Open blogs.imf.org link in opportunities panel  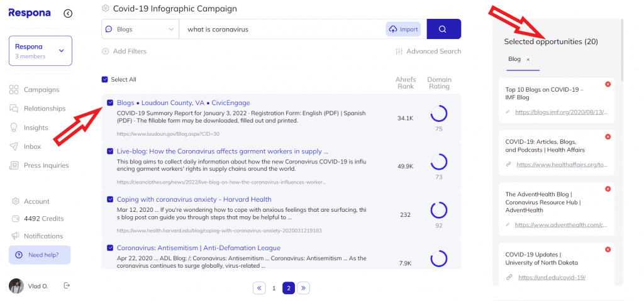(x=562, y=112)
